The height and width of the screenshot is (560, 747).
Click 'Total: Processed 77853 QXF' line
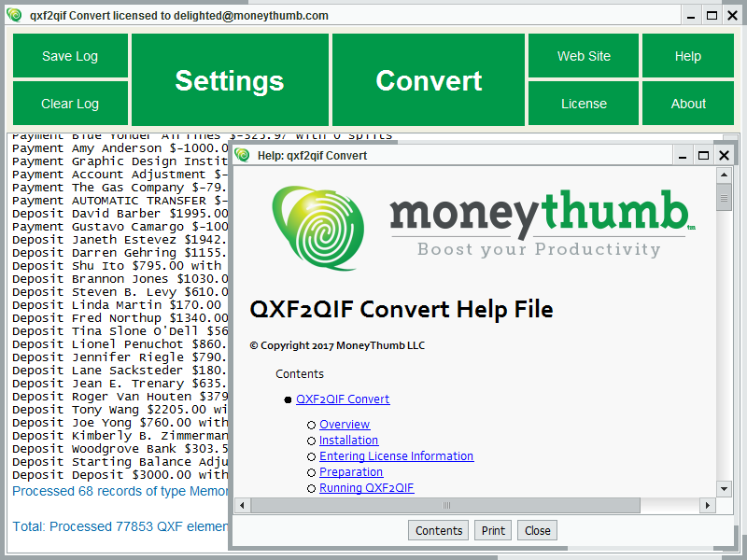(120, 526)
